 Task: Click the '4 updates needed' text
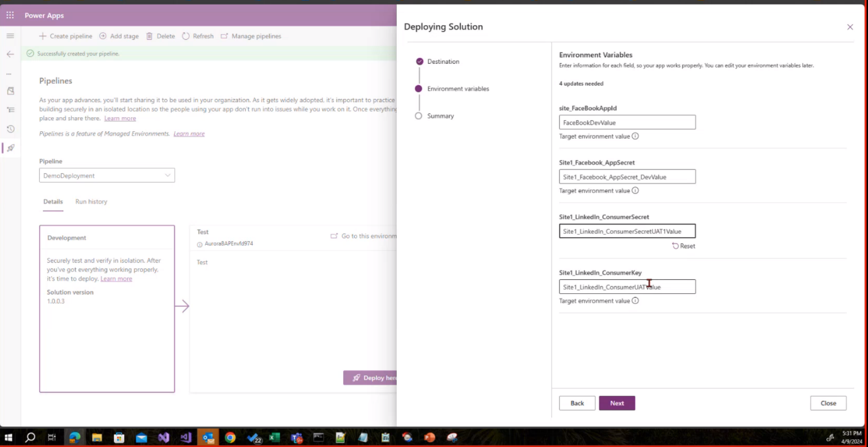[x=581, y=84]
